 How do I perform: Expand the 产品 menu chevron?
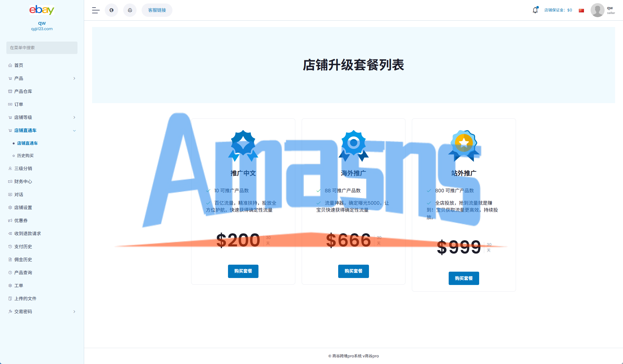coord(74,78)
